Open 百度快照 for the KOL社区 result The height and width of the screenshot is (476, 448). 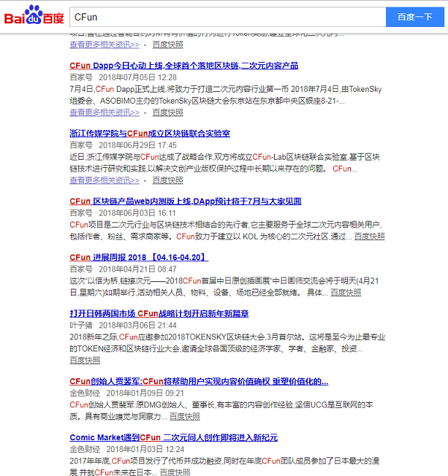pos(370,237)
